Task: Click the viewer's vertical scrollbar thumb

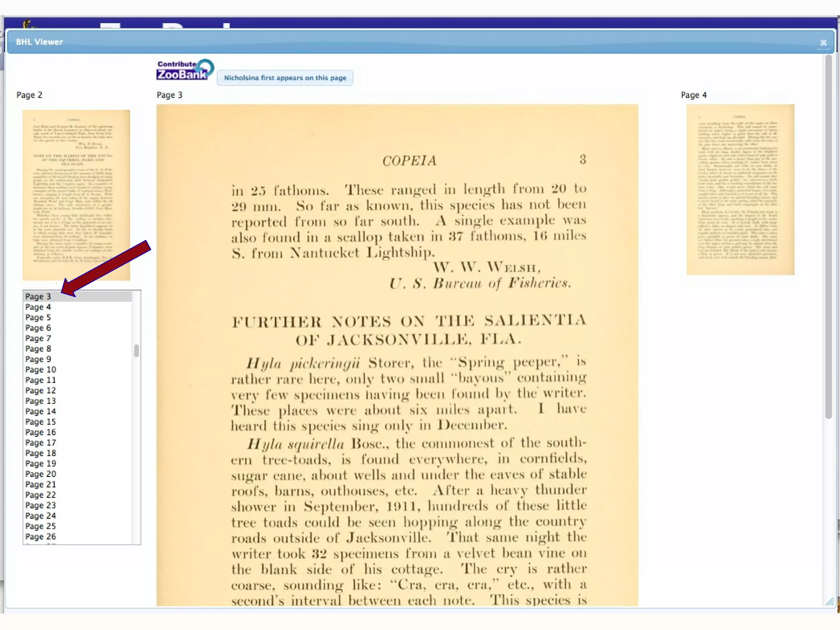Action: click(828, 238)
